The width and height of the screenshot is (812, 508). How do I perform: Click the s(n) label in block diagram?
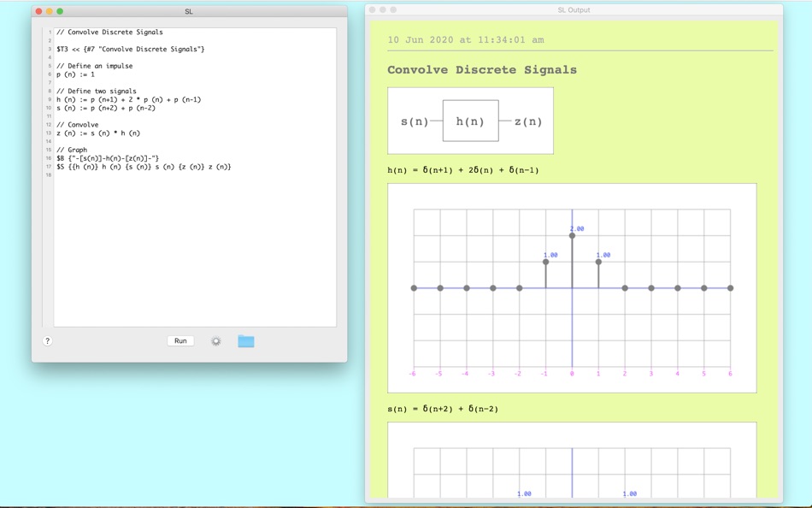point(415,121)
